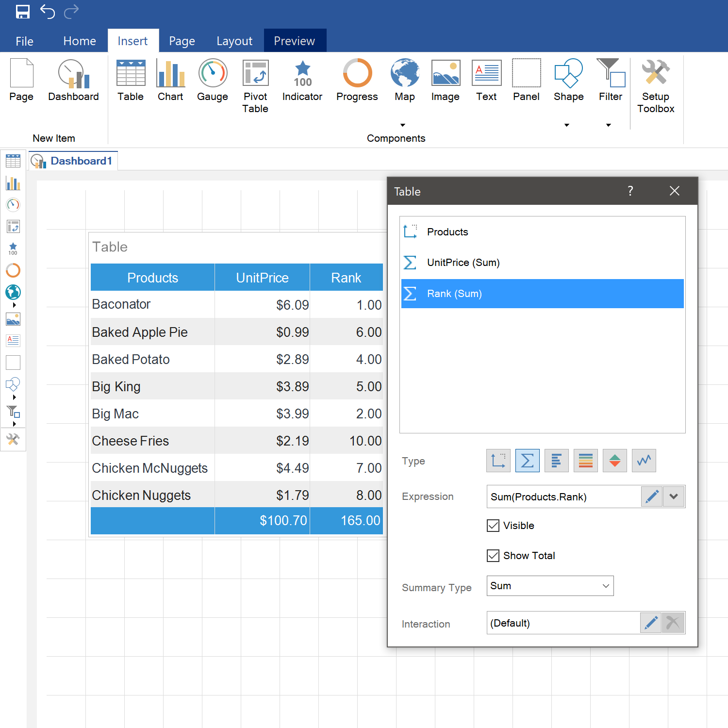The image size is (728, 728).
Task: Click the Undo arrow icon
Action: click(x=47, y=11)
